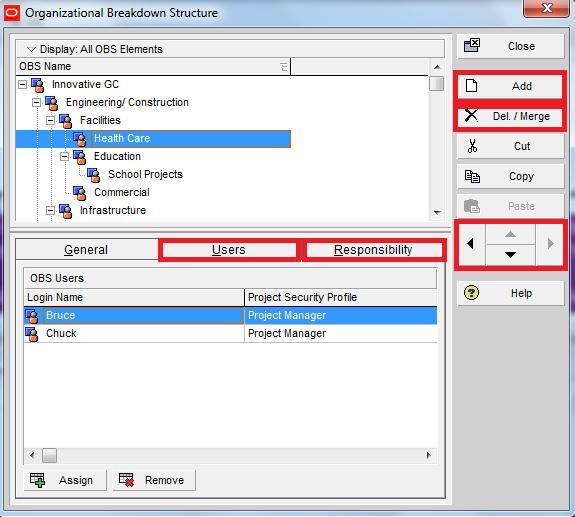Click Chuck's Project Manager profile cell

click(x=341, y=333)
